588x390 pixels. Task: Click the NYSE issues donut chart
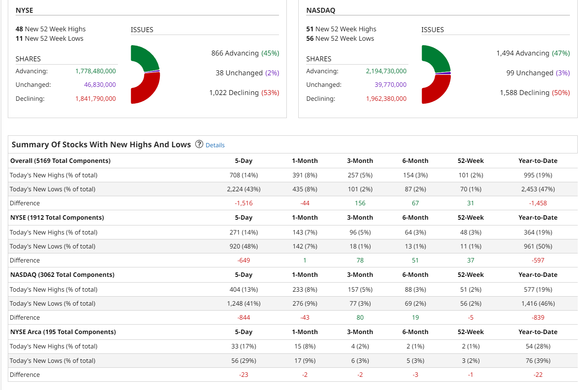145,74
